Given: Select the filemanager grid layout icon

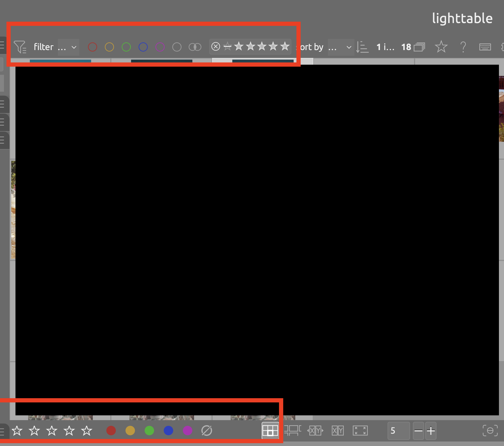Looking at the screenshot, I should click(x=270, y=431).
